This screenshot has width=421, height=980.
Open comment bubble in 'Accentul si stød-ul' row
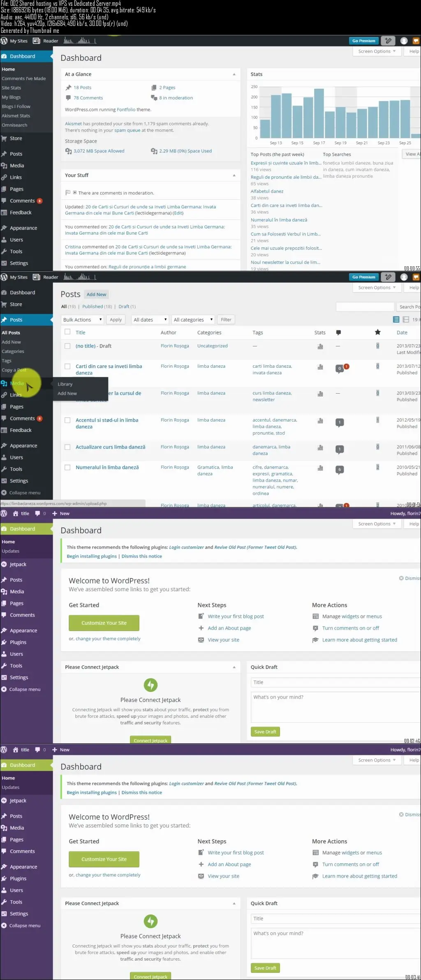340,422
